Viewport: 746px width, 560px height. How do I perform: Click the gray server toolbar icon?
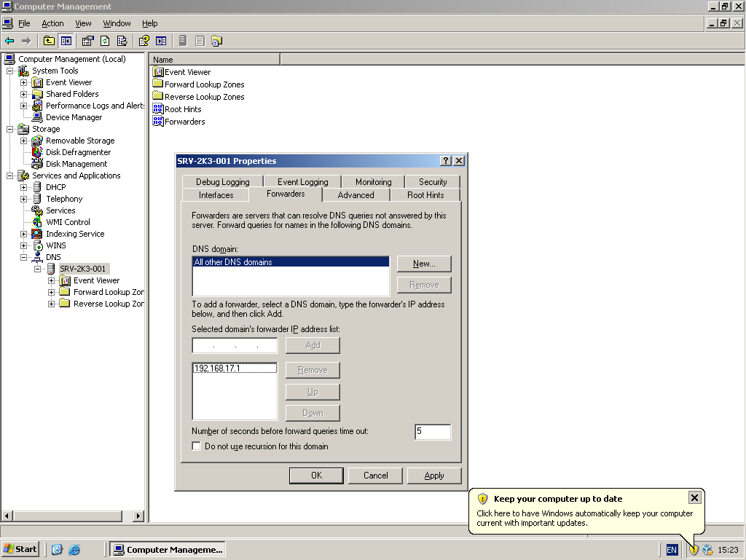(x=183, y=41)
